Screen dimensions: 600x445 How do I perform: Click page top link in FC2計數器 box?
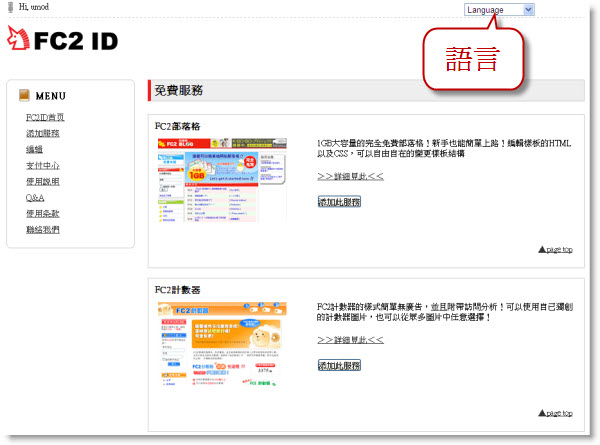(555, 413)
